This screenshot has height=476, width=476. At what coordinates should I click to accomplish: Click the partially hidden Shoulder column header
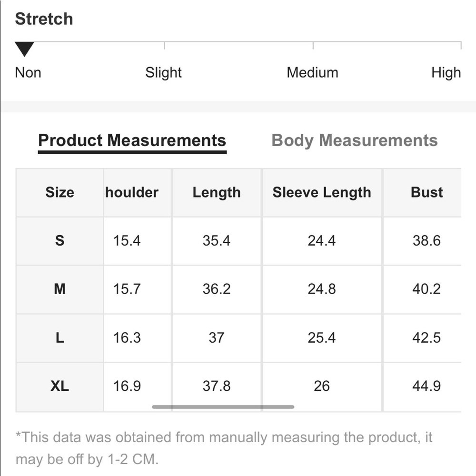click(132, 192)
